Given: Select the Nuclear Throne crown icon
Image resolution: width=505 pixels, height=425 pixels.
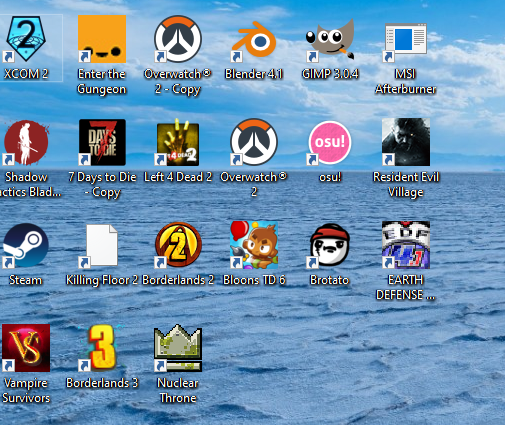Looking at the screenshot, I should tap(178, 348).
